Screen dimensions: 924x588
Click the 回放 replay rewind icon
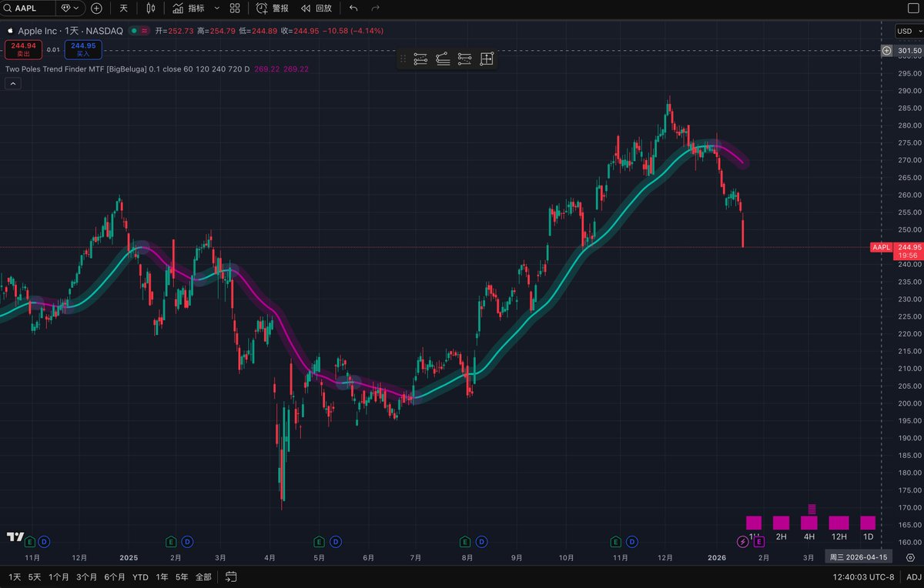point(306,8)
